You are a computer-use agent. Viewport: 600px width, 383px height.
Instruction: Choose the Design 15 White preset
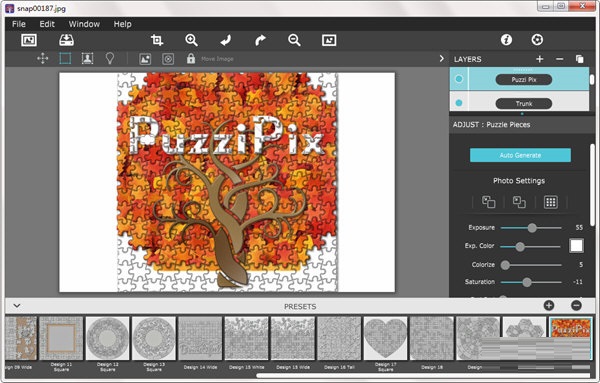(x=246, y=338)
